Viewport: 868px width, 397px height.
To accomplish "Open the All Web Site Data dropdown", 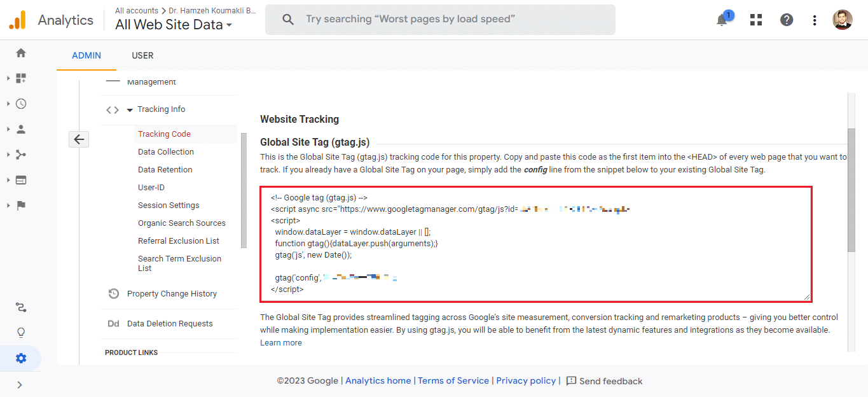I will pyautogui.click(x=173, y=25).
